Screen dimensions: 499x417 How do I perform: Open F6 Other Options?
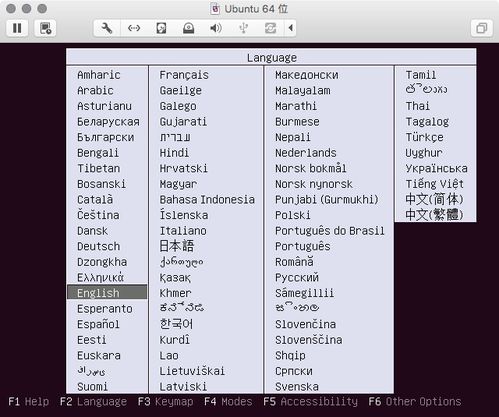pos(415,402)
